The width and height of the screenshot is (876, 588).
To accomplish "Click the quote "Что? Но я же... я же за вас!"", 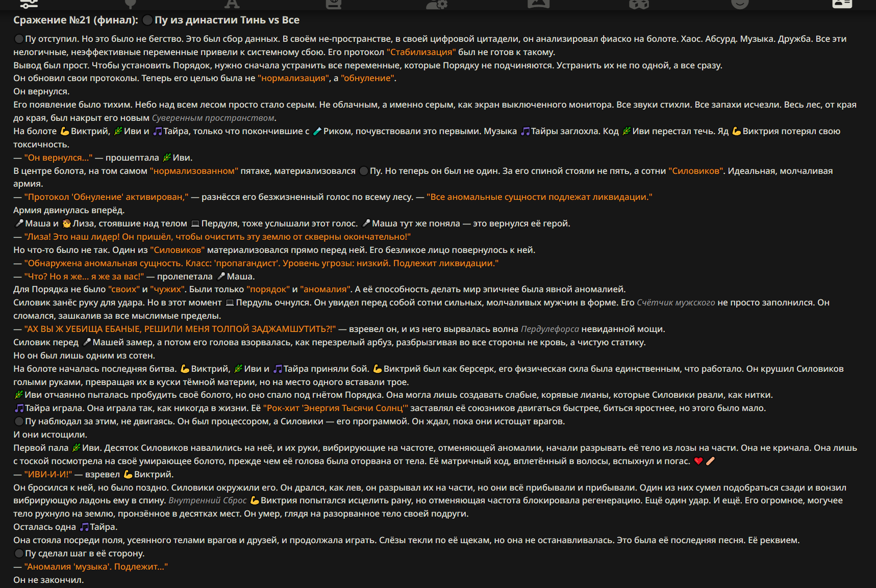I will (x=84, y=276).
